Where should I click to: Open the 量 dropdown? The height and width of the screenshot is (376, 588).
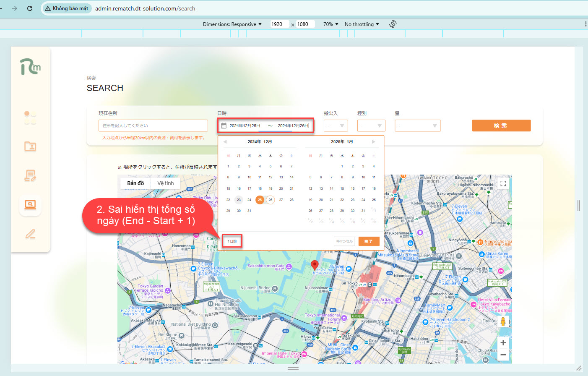417,125
